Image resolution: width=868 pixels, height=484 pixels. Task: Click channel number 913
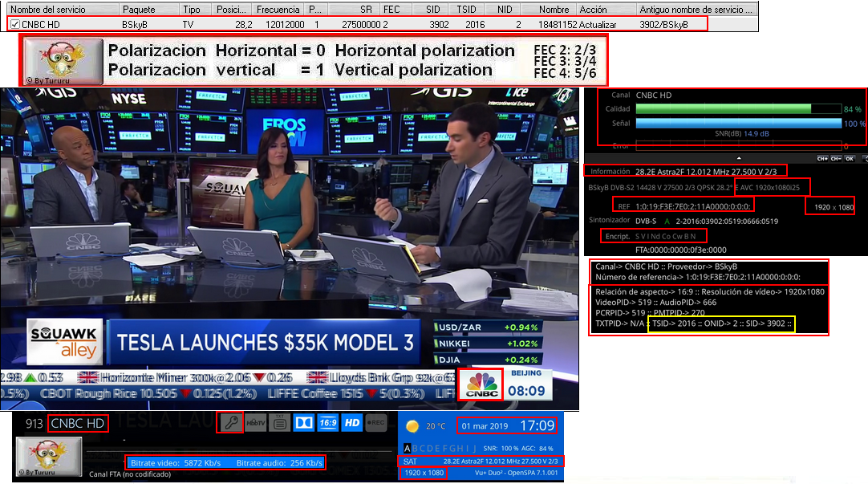click(34, 424)
